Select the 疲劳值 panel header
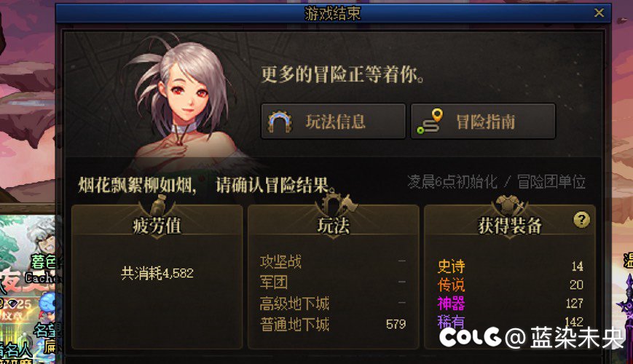633x364 pixels. click(x=157, y=225)
